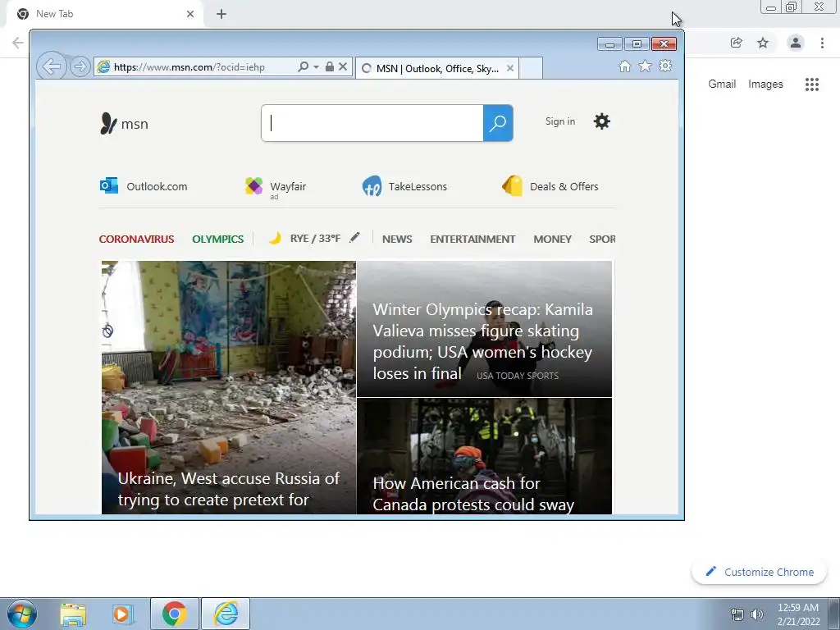
Task: Open Deals & Offers shortcut
Action: point(550,186)
